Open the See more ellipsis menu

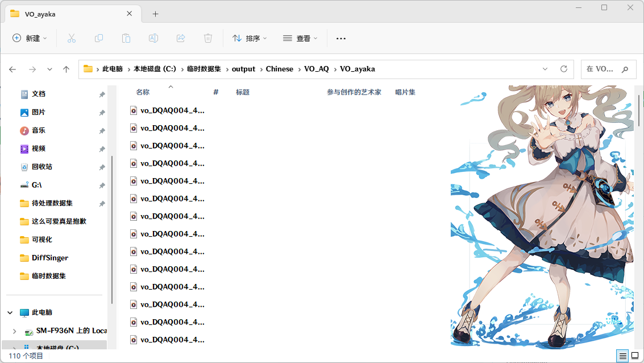pyautogui.click(x=340, y=38)
